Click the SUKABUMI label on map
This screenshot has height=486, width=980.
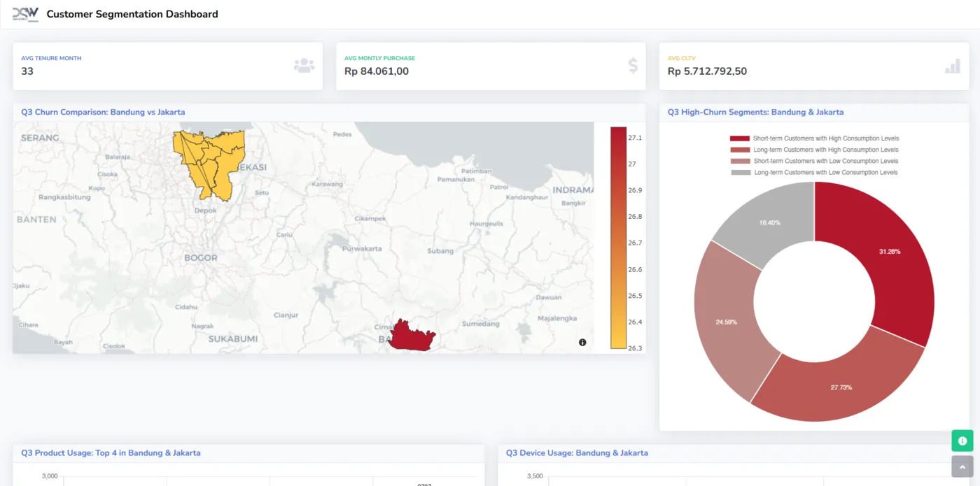pyautogui.click(x=232, y=339)
